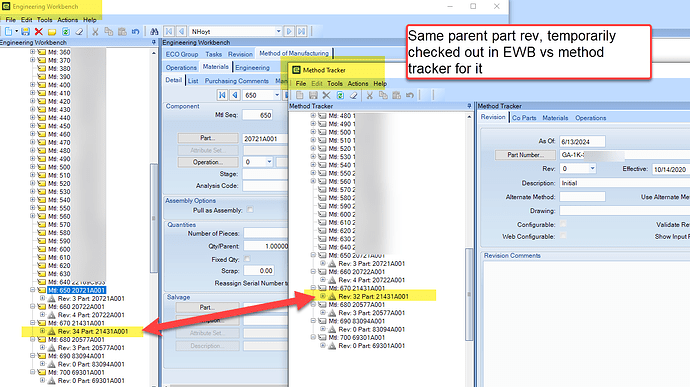Open the Actions menu in Method Tracker
The image size is (690, 387).
pyautogui.click(x=358, y=83)
